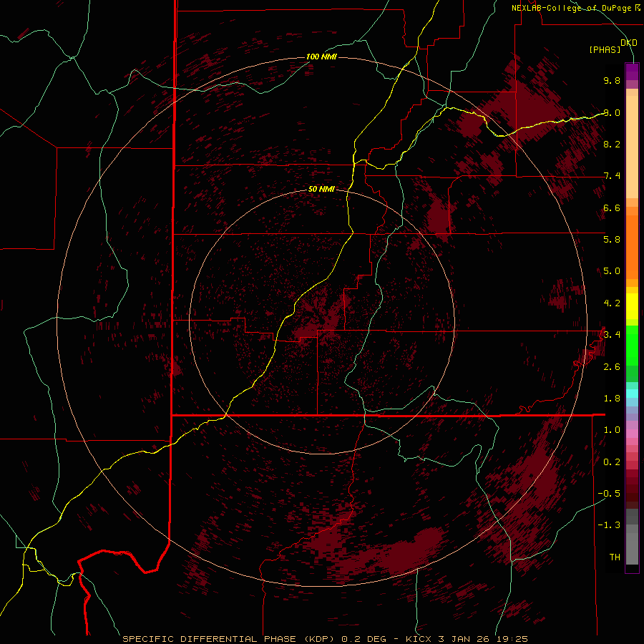Image resolution: width=644 pixels, height=644 pixels.
Task: Click the 'SPECIFIC DIFFERENTIAL PHASE' product title
Action: pyautogui.click(x=209, y=639)
